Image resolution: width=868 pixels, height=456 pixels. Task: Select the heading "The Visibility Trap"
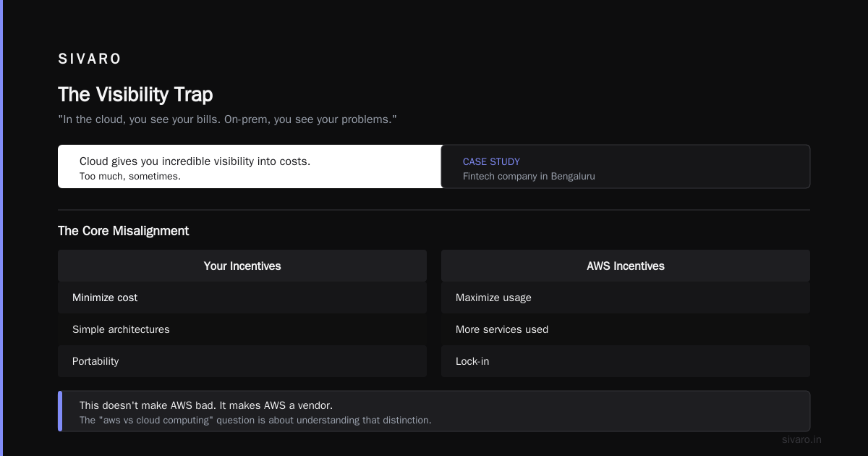[x=135, y=94]
